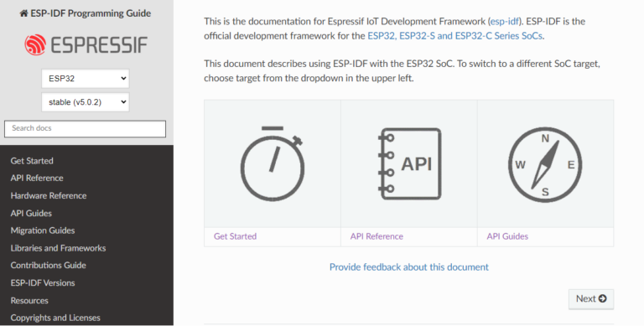
Task: Click Provide feedback about this document
Action: click(x=409, y=266)
